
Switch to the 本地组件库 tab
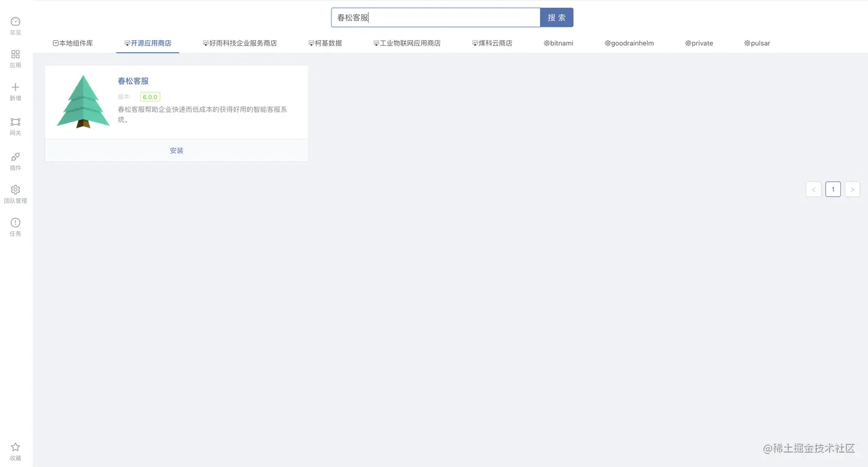click(73, 43)
